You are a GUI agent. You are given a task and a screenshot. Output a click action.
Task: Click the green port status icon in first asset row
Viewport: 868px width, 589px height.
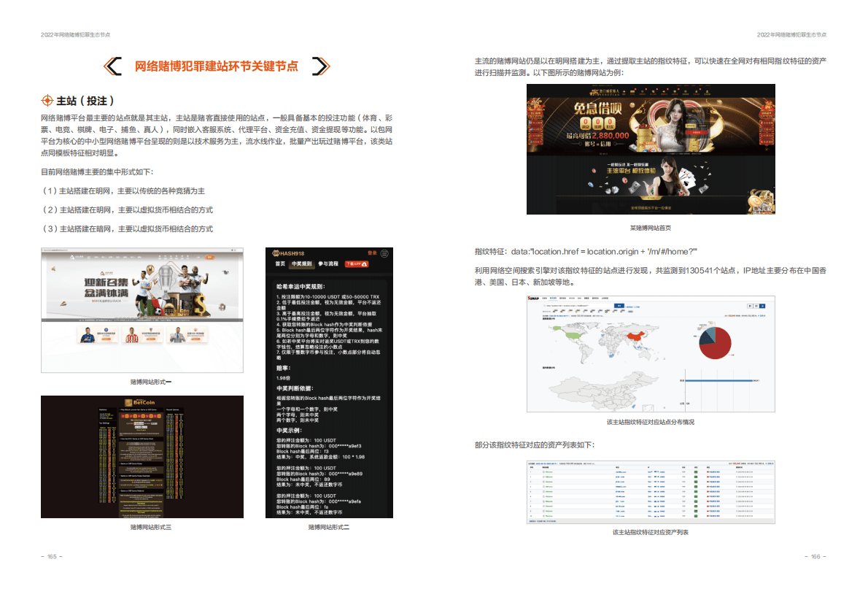pos(696,472)
